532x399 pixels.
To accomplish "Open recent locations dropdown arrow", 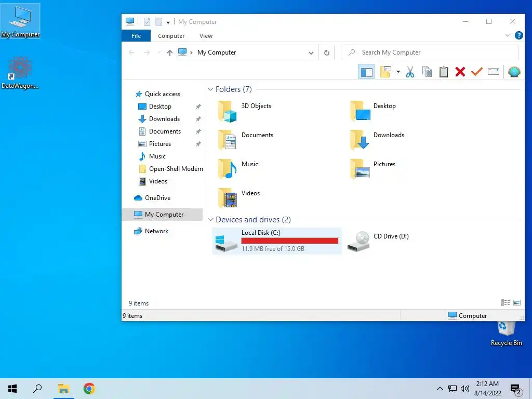I will click(159, 52).
